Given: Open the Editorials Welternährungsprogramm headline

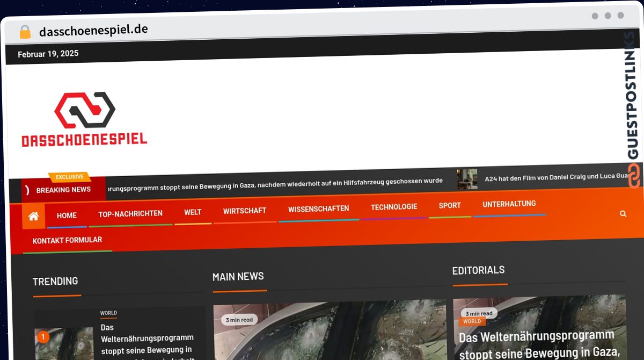Looking at the screenshot, I should (x=539, y=345).
